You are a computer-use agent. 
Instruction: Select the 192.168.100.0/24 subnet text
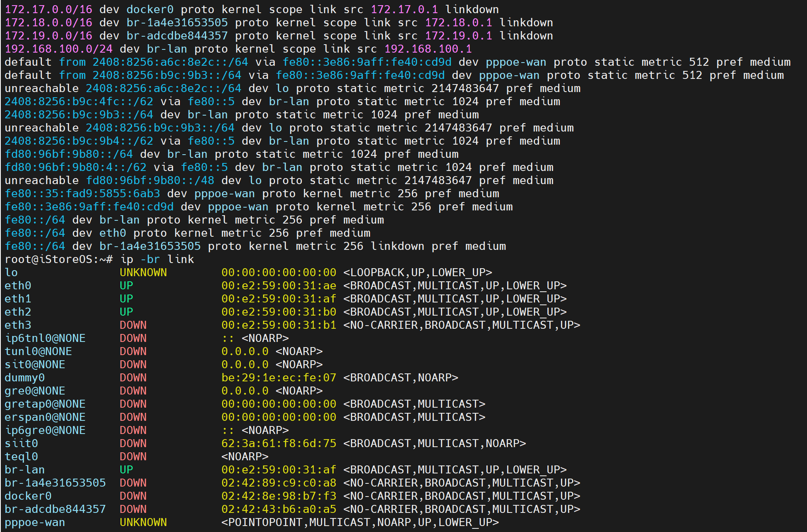pos(59,49)
